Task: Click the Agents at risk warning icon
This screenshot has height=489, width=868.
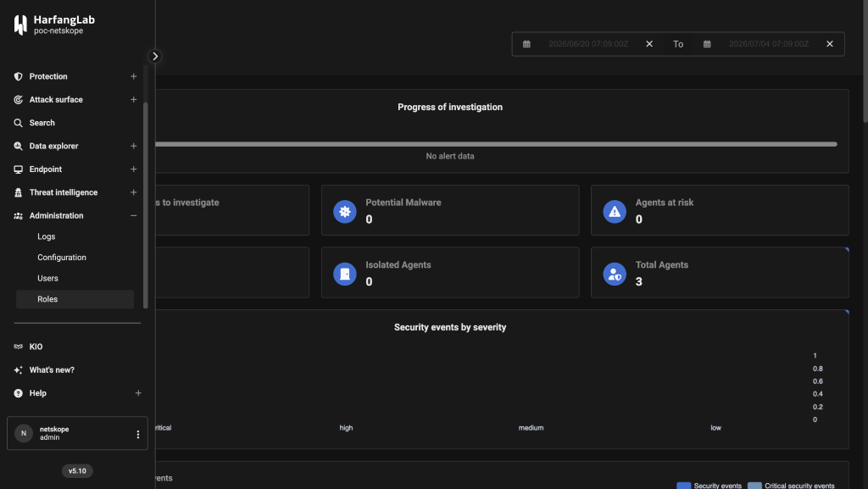Action: (615, 211)
